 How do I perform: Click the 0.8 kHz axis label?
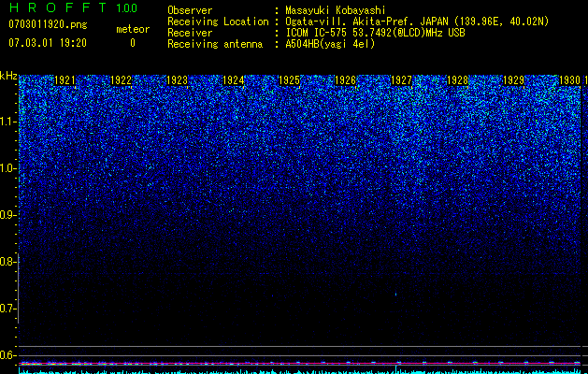(7, 262)
